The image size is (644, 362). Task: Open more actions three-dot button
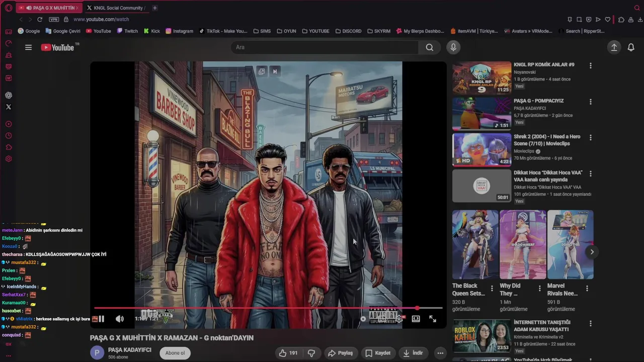(440, 353)
